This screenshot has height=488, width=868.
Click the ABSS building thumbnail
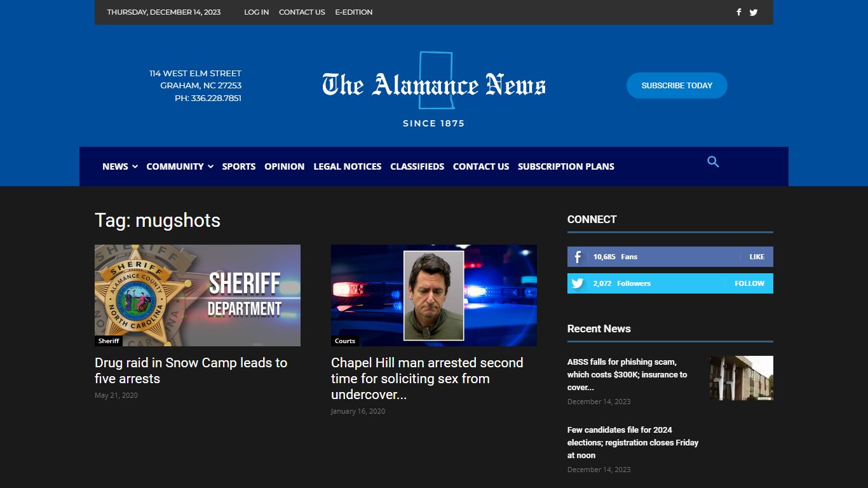pyautogui.click(x=742, y=378)
